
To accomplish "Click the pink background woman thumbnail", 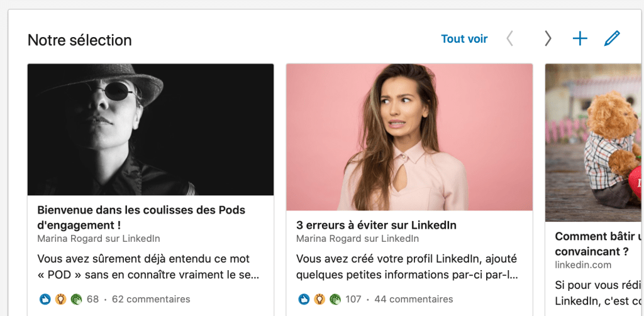I will (x=409, y=137).
